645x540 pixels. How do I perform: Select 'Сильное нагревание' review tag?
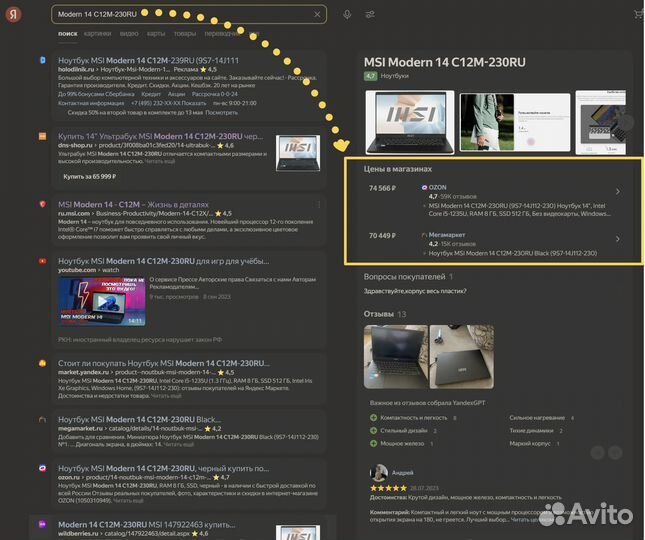click(x=541, y=417)
